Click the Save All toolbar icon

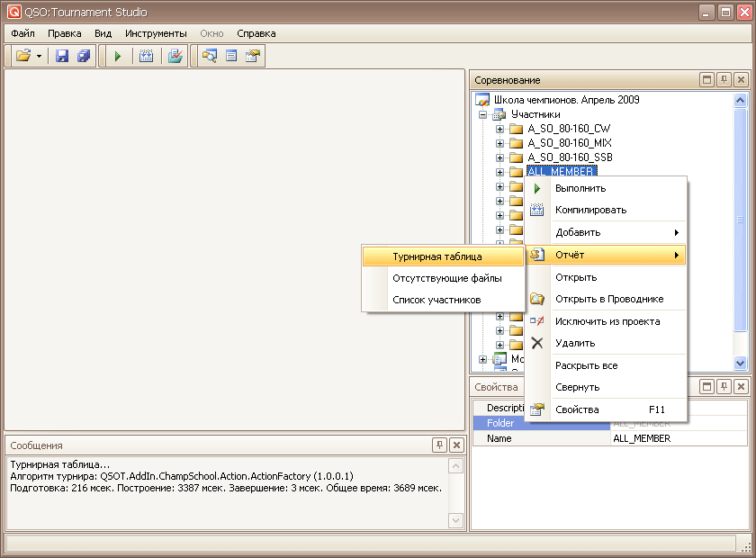[84, 56]
